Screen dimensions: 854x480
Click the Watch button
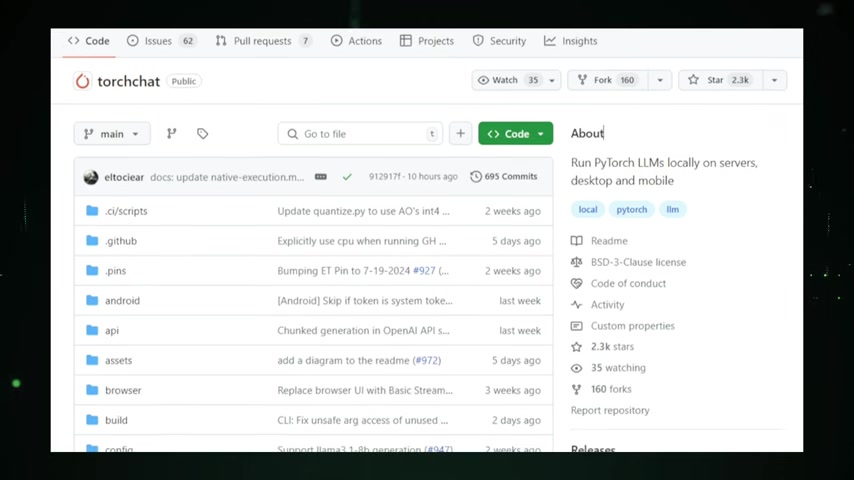(508, 80)
